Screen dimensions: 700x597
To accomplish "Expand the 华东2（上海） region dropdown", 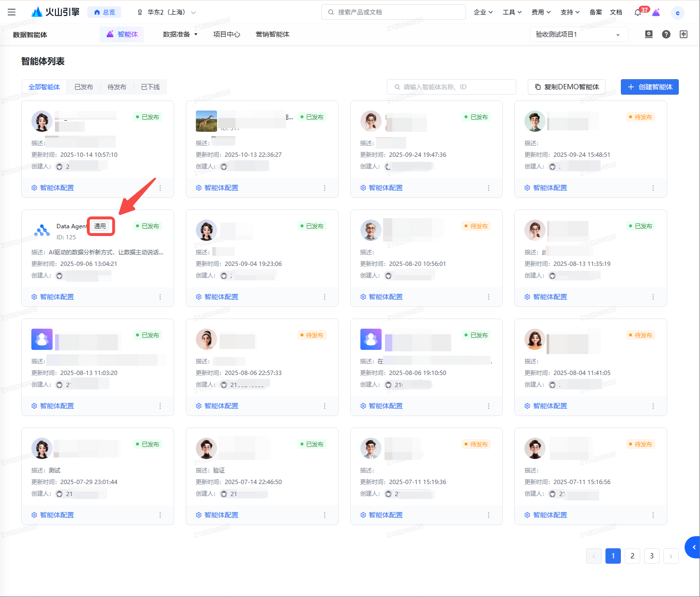I will click(167, 12).
